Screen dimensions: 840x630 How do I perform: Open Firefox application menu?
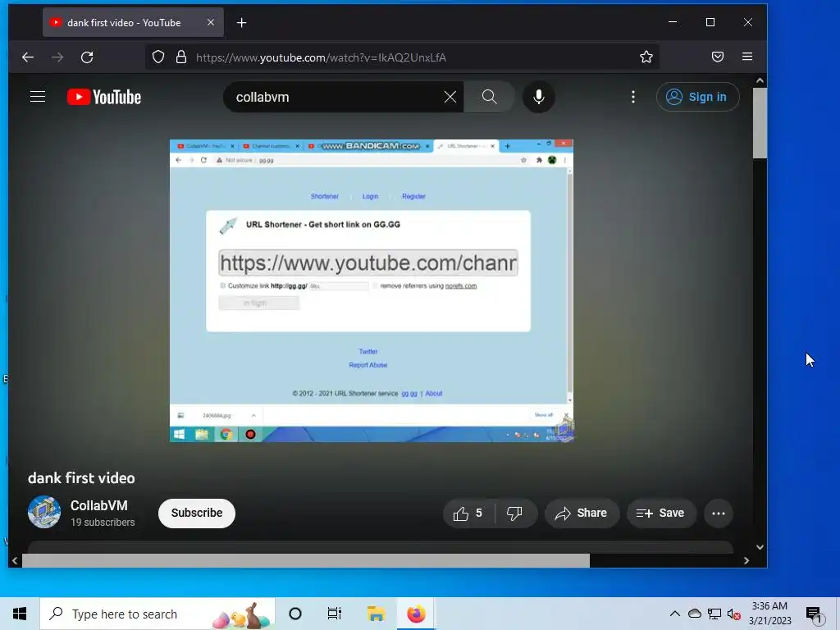click(x=747, y=57)
